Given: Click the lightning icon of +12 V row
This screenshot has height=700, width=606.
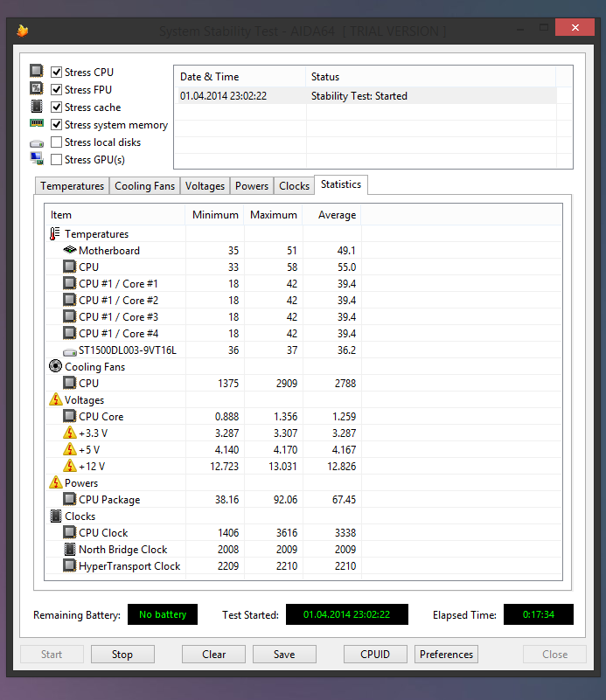Looking at the screenshot, I should click(70, 465).
